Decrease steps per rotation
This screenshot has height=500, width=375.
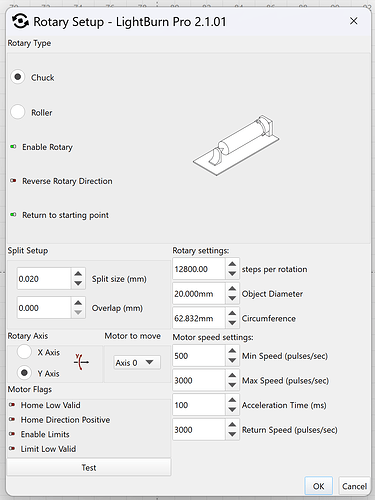232,274
